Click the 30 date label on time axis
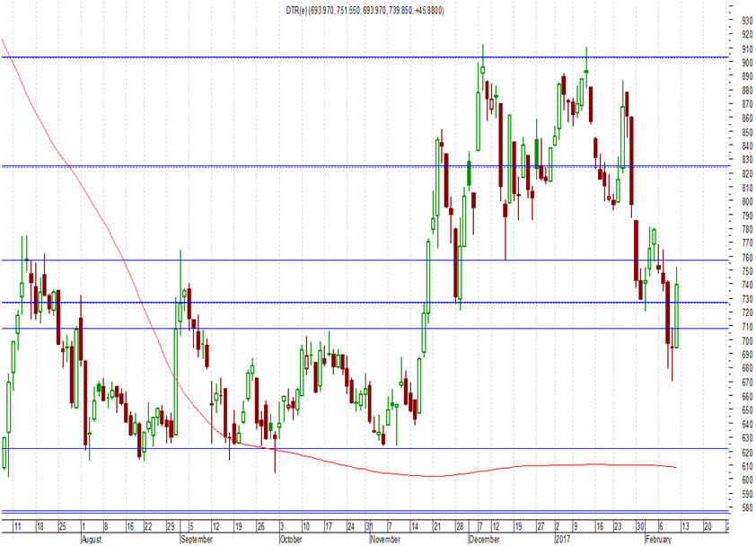This screenshot has height=546, width=756. tap(640, 526)
